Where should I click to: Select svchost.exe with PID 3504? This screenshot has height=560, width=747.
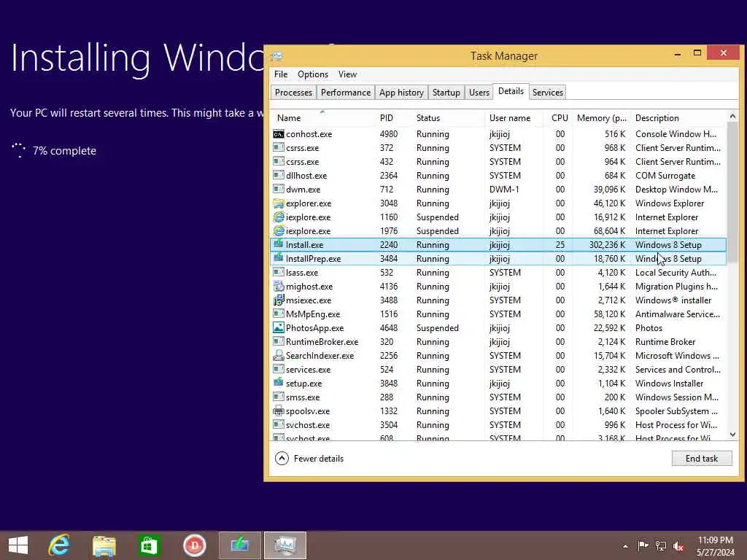pos(498,425)
